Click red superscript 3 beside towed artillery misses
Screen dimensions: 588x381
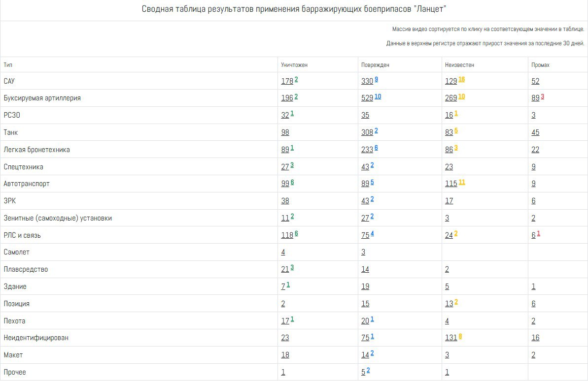click(x=542, y=96)
